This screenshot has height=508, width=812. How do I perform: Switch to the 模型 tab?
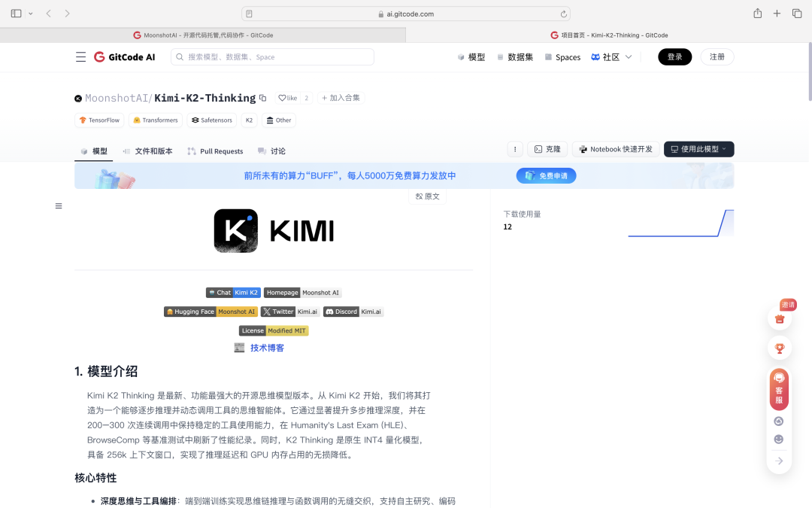click(x=94, y=151)
